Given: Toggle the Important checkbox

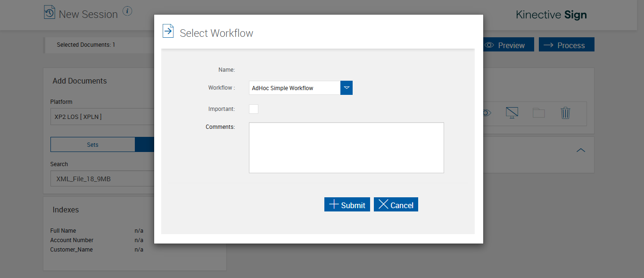Looking at the screenshot, I should point(254,109).
